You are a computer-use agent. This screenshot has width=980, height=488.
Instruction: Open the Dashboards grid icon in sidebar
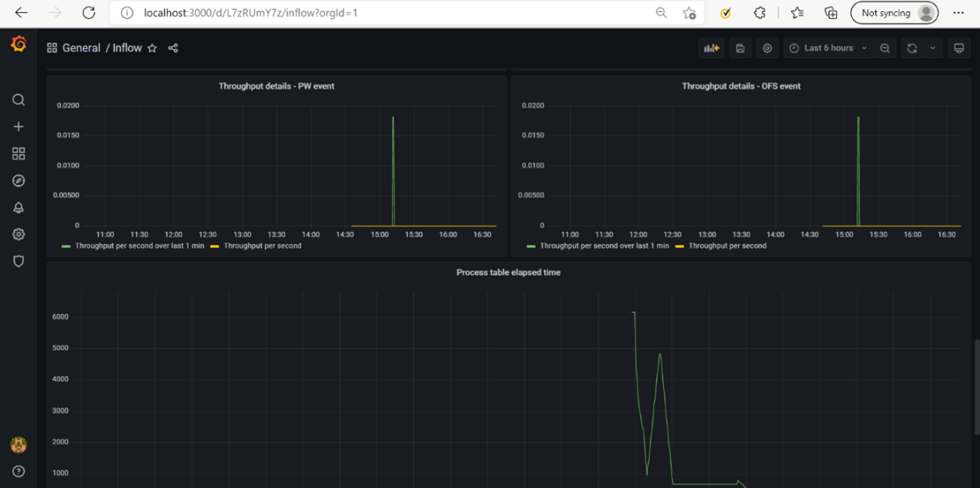pyautogui.click(x=19, y=153)
